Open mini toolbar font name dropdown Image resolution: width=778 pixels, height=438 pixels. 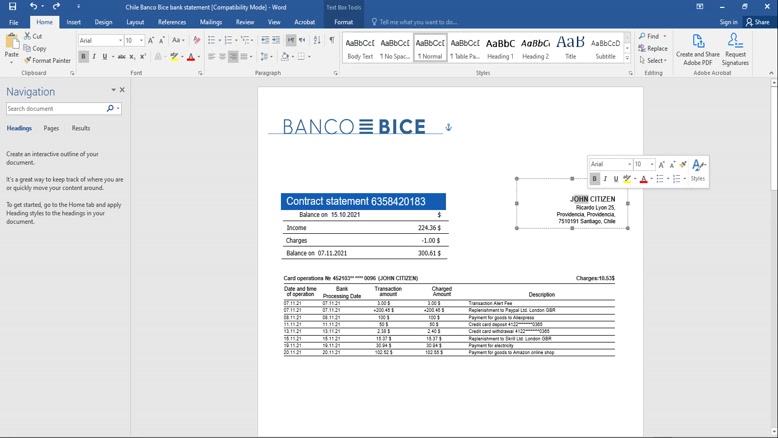click(629, 164)
